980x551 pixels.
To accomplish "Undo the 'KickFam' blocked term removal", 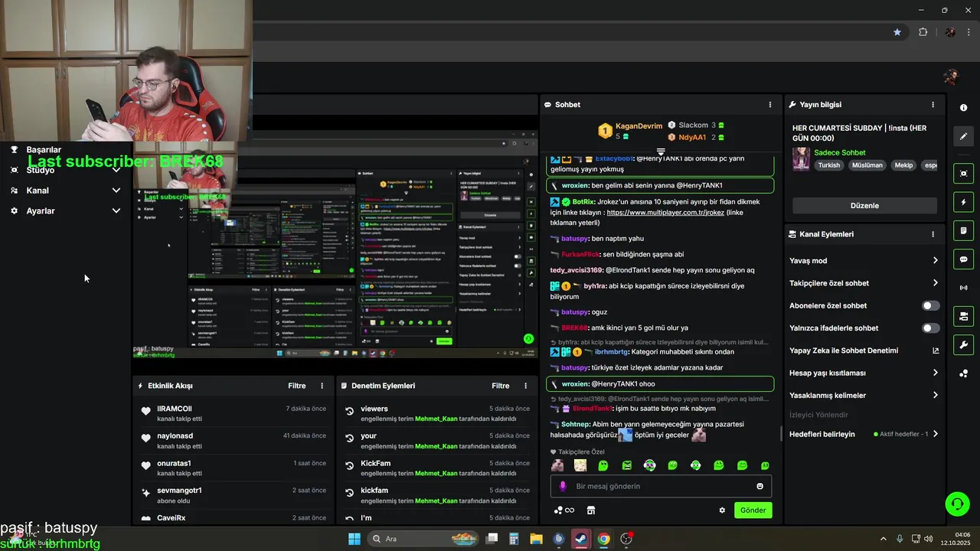I will click(350, 466).
